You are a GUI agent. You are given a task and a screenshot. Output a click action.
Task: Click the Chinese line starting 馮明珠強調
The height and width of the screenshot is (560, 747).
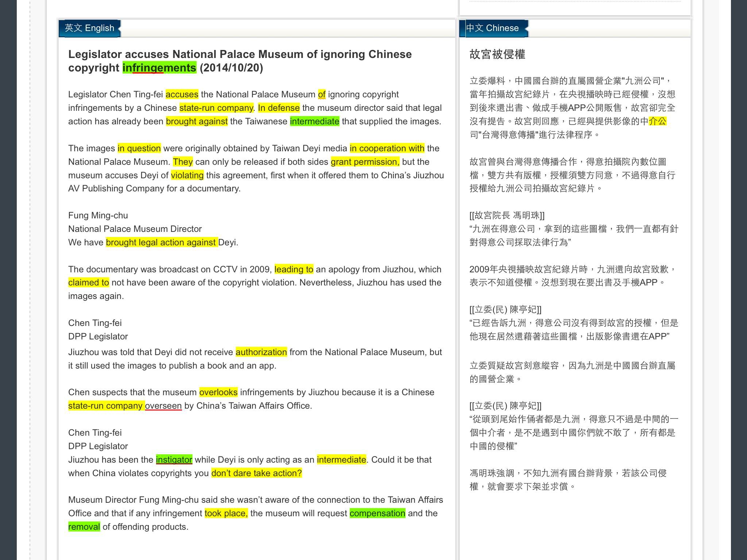click(568, 473)
